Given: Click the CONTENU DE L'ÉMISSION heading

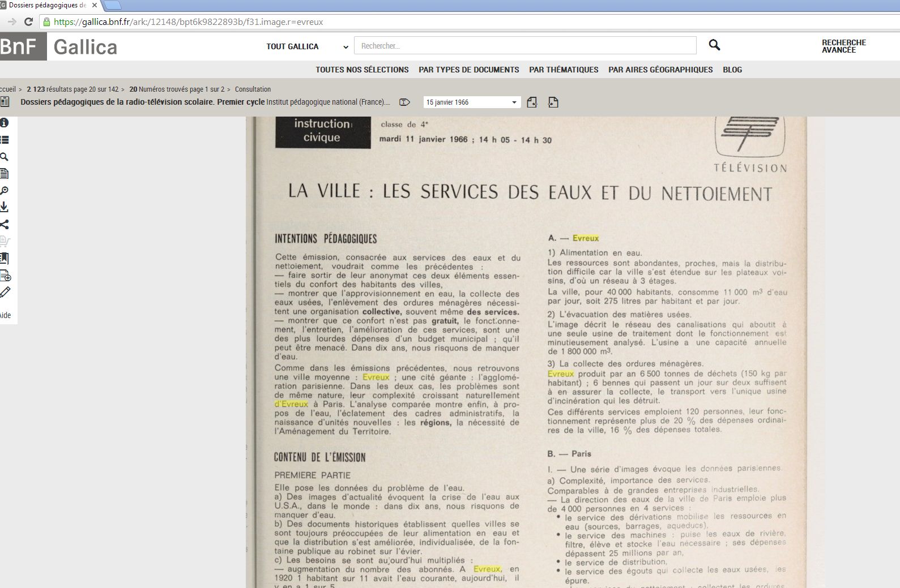Looking at the screenshot, I should coord(320,457).
